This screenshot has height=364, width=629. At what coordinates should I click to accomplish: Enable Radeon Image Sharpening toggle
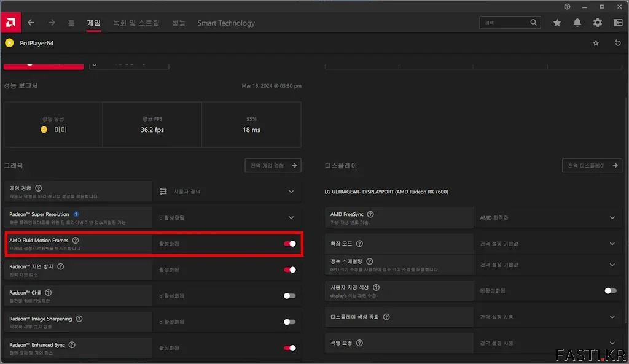290,322
